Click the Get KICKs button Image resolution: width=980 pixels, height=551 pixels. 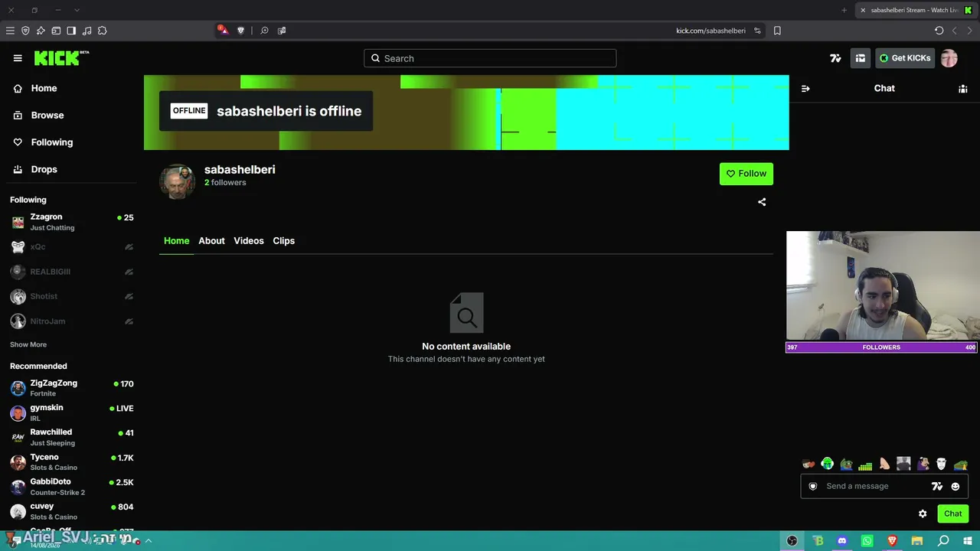point(905,58)
